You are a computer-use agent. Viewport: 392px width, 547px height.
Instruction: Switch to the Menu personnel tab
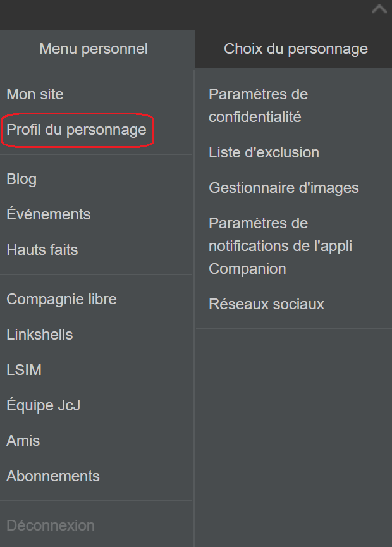(94, 49)
